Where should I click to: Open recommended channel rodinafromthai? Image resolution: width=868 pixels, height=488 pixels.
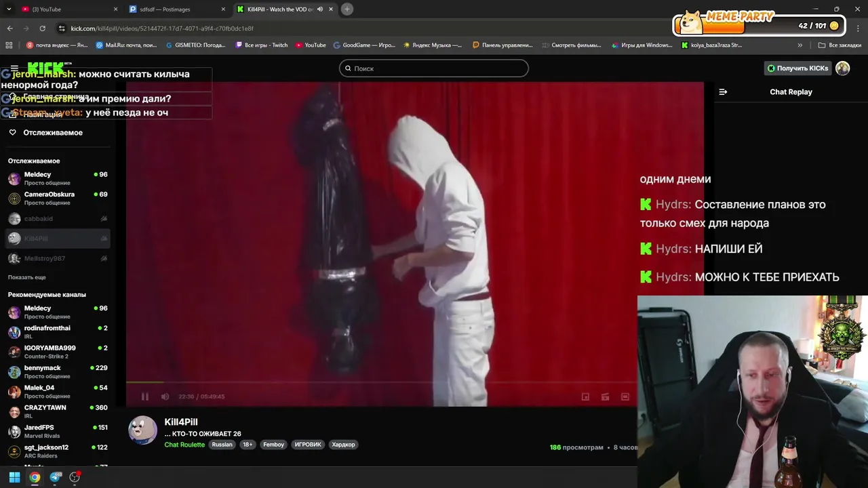click(58, 332)
